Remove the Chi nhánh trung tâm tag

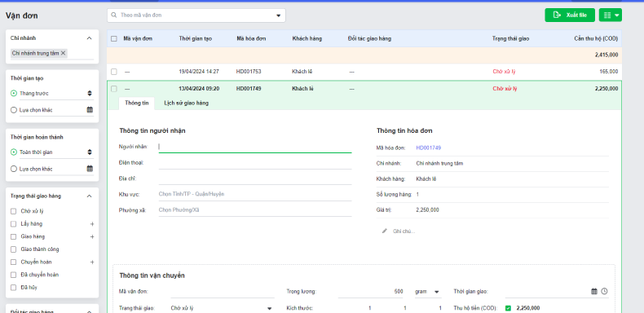[x=63, y=53]
